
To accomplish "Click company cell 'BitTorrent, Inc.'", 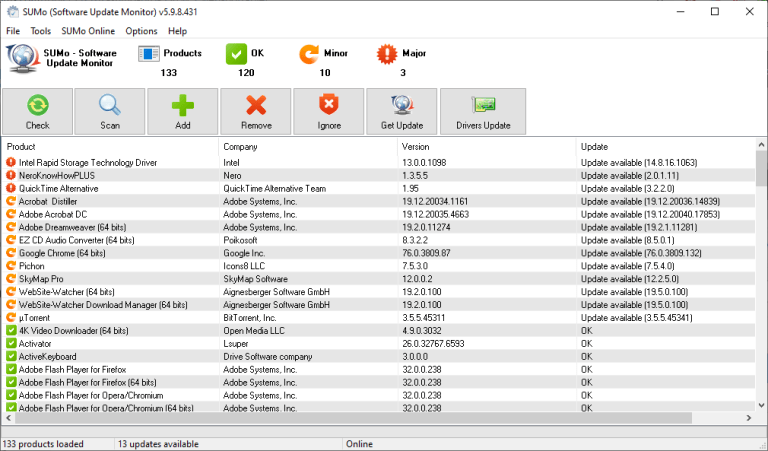I will click(250, 318).
